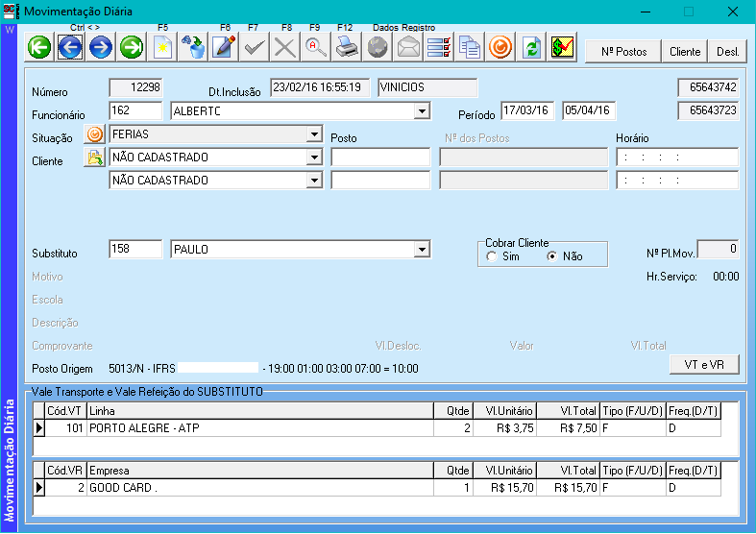Screen dimensions: 756x534
Task: Click the second Posto input field
Action: coord(380,181)
